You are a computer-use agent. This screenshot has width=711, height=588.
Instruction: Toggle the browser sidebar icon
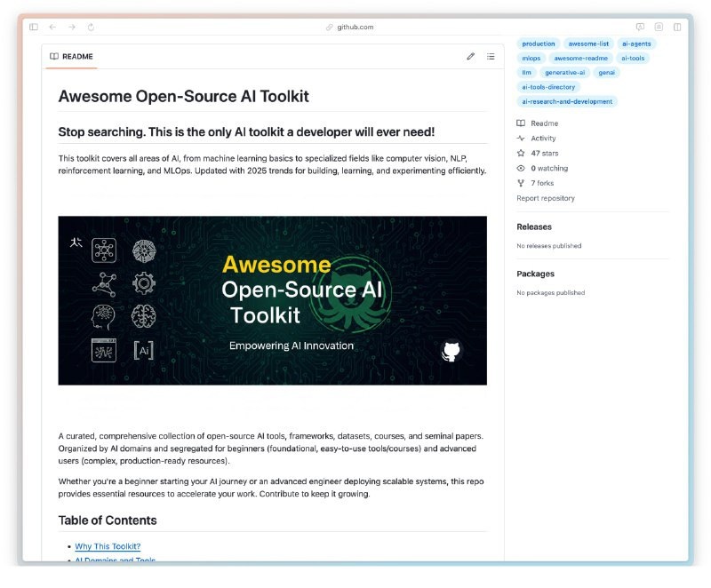(34, 27)
